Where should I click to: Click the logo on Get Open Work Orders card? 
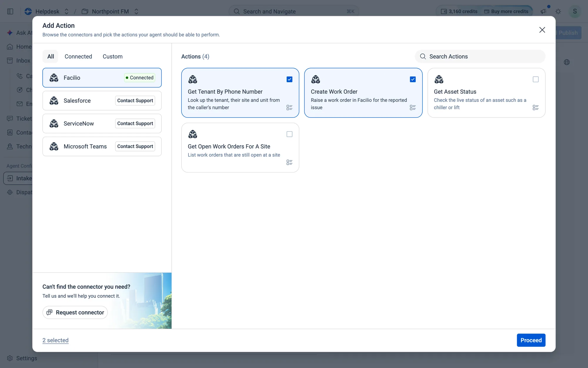click(193, 134)
